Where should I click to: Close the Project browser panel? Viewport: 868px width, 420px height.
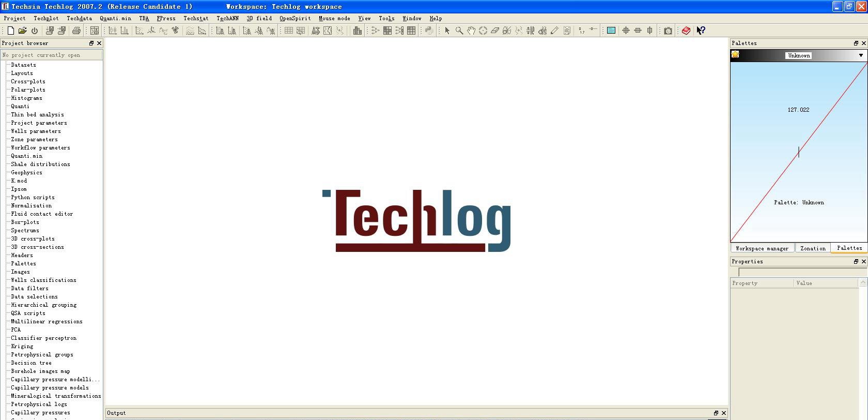(99, 43)
